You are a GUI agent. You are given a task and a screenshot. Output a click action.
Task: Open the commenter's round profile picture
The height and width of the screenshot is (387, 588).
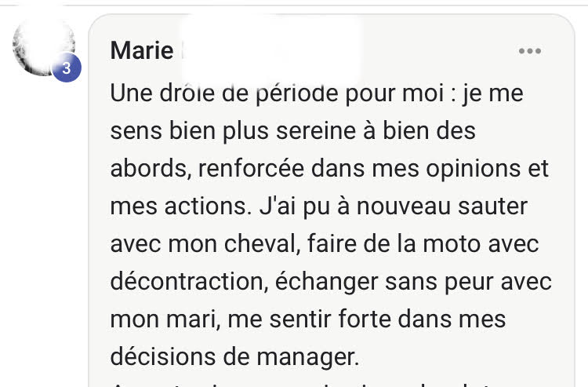coord(43,46)
